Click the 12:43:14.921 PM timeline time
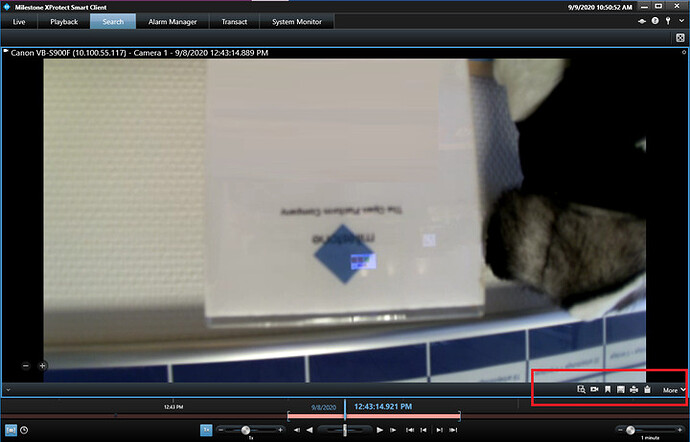The height and width of the screenshot is (442, 690). 383,406
